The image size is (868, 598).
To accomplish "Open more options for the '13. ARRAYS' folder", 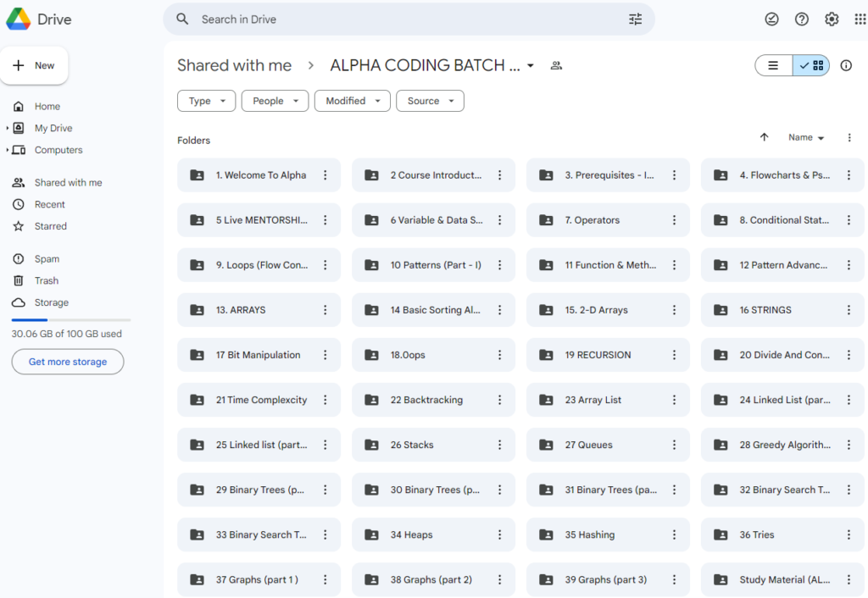I will click(325, 309).
